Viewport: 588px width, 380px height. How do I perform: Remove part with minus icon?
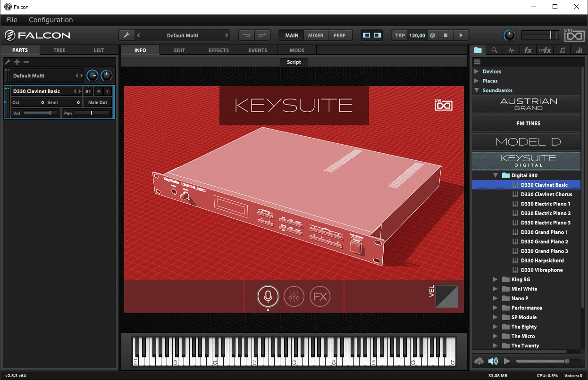point(26,62)
